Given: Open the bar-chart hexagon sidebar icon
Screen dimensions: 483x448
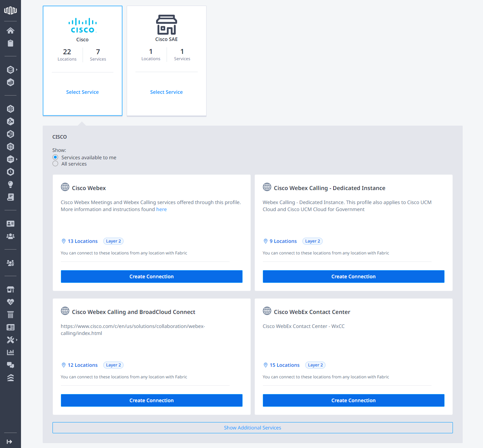Looking at the screenshot, I should (x=10, y=82).
